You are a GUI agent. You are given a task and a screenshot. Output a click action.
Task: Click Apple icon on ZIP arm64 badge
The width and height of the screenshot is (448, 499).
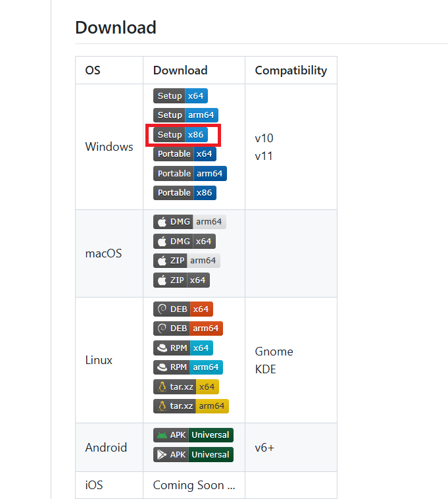coord(162,261)
